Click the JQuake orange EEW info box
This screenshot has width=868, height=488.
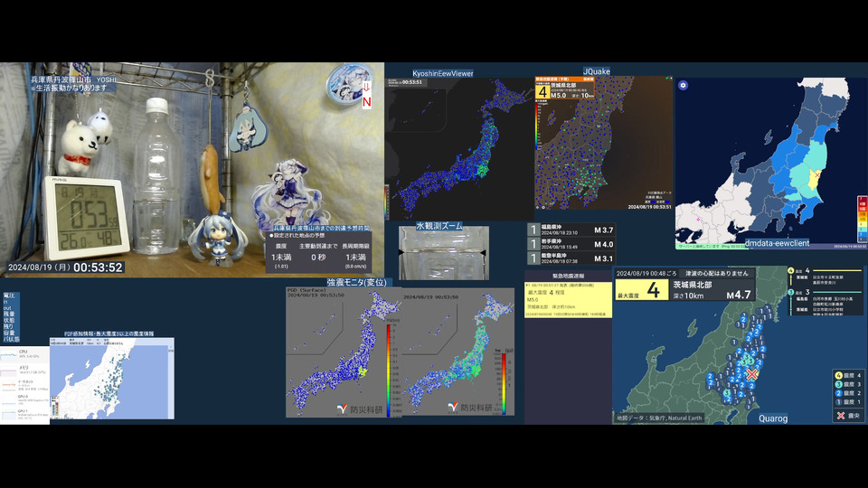pyautogui.click(x=564, y=88)
